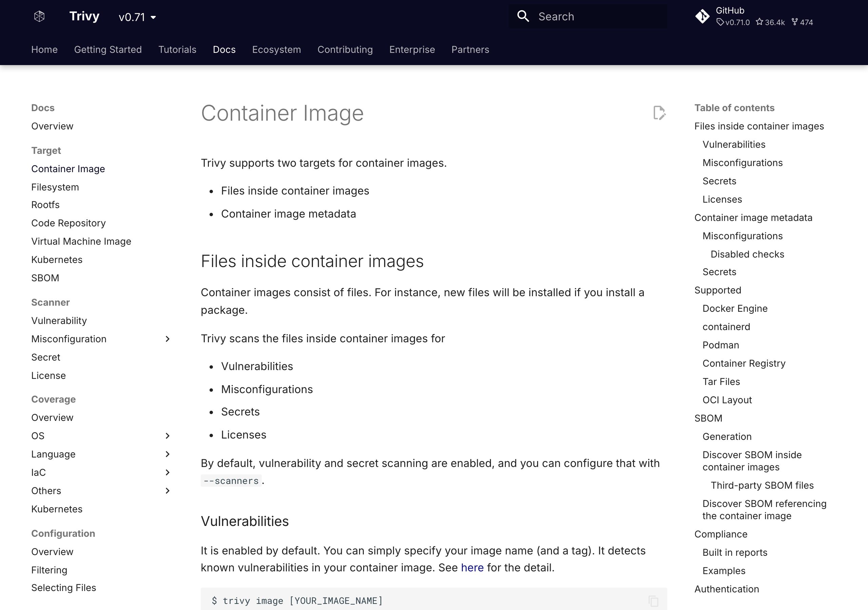Jump to Third-party SBOM files
The width and height of the screenshot is (868, 610).
point(762,485)
